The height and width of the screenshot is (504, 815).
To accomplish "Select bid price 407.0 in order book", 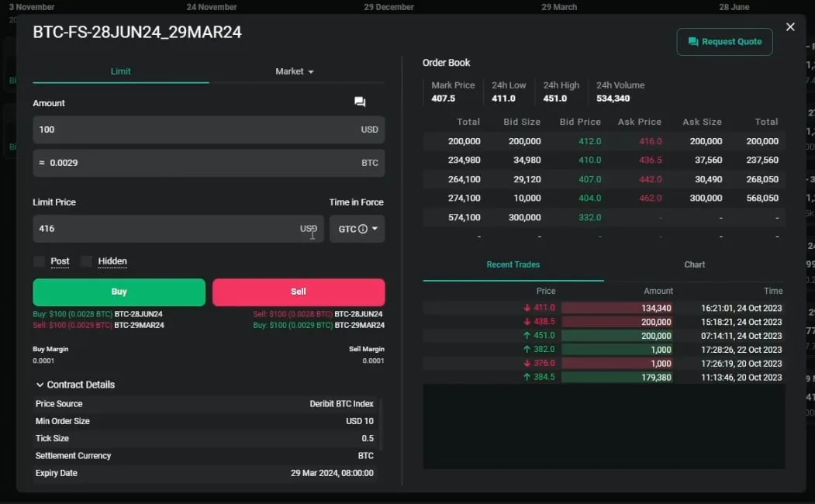I will [589, 179].
